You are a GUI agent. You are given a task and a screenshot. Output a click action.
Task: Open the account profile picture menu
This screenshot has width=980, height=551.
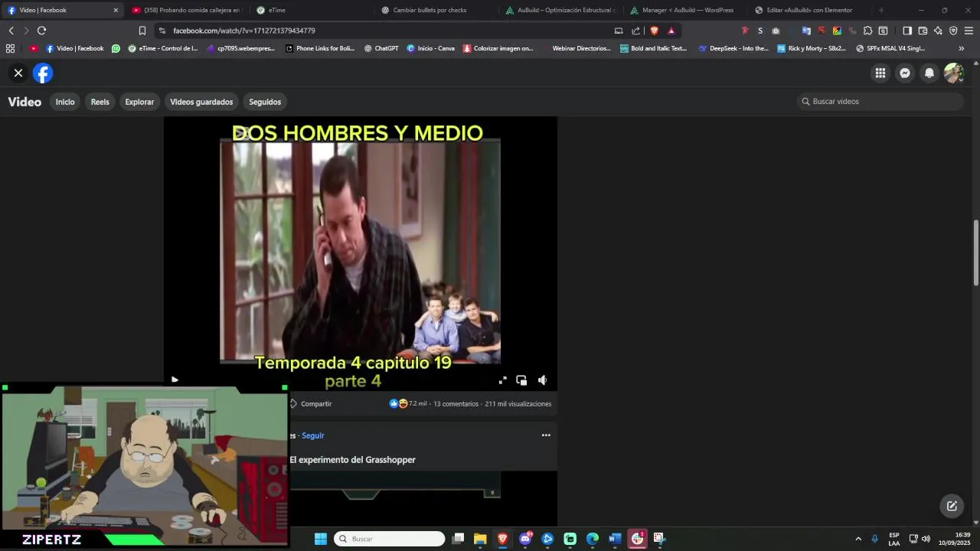[953, 73]
